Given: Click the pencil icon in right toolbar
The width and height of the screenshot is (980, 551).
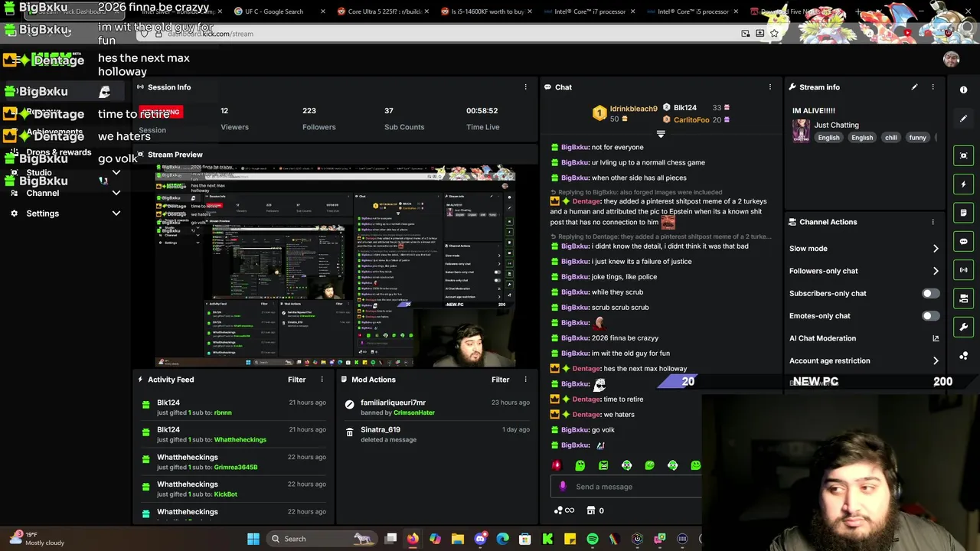Looking at the screenshot, I should pyautogui.click(x=963, y=119).
